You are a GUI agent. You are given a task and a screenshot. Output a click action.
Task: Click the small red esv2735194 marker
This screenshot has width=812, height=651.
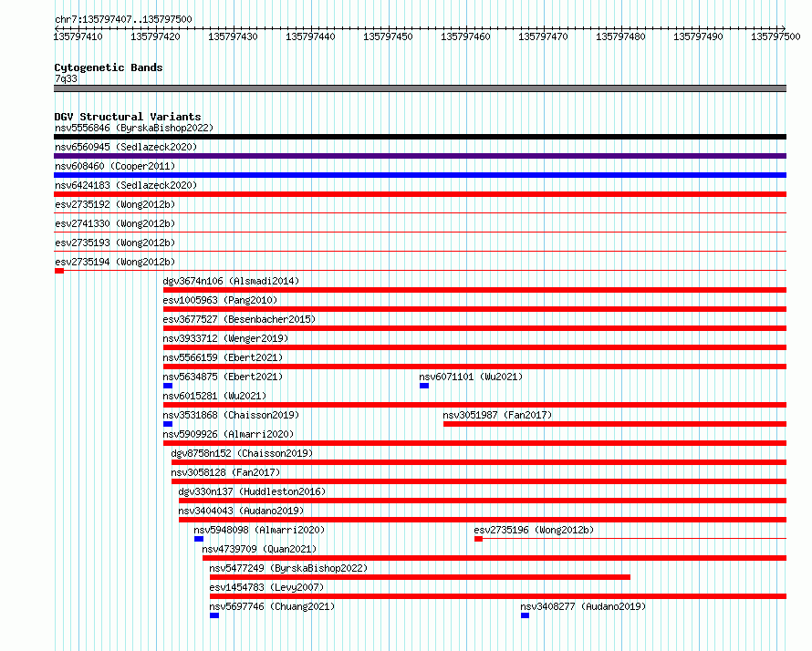[59, 271]
